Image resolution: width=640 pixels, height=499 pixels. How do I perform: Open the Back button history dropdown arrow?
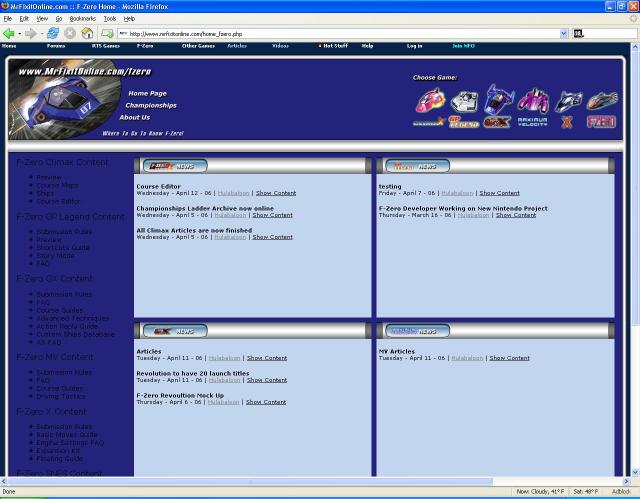19,33
